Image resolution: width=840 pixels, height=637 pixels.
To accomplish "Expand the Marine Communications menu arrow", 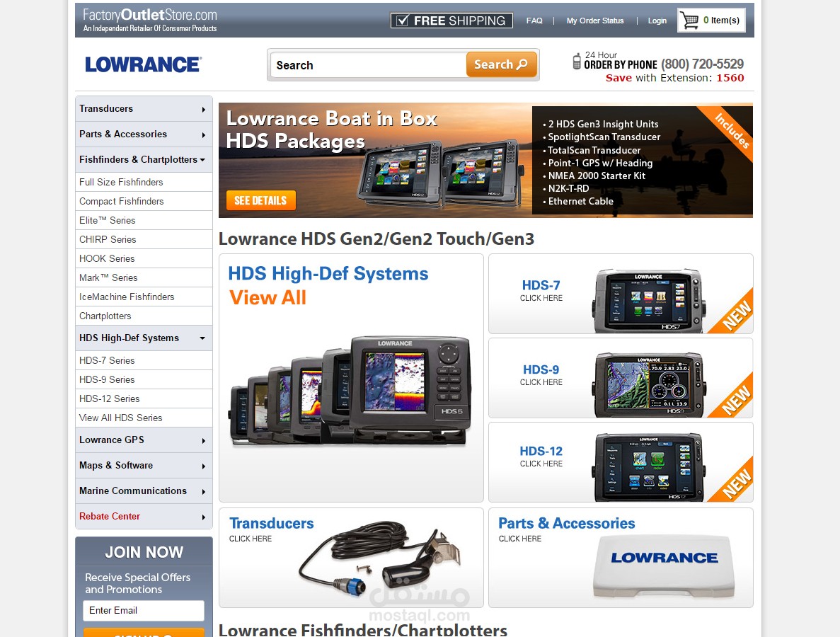I will point(204,492).
